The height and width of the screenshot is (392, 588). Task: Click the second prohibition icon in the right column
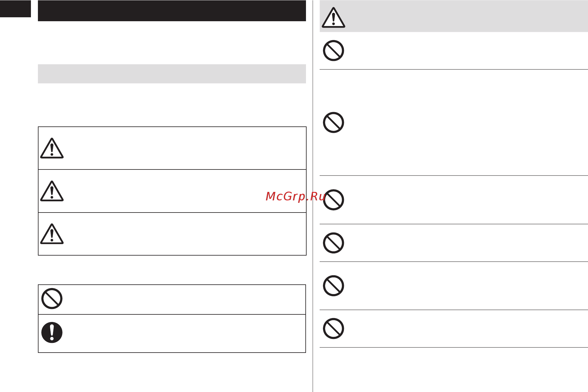(x=333, y=122)
